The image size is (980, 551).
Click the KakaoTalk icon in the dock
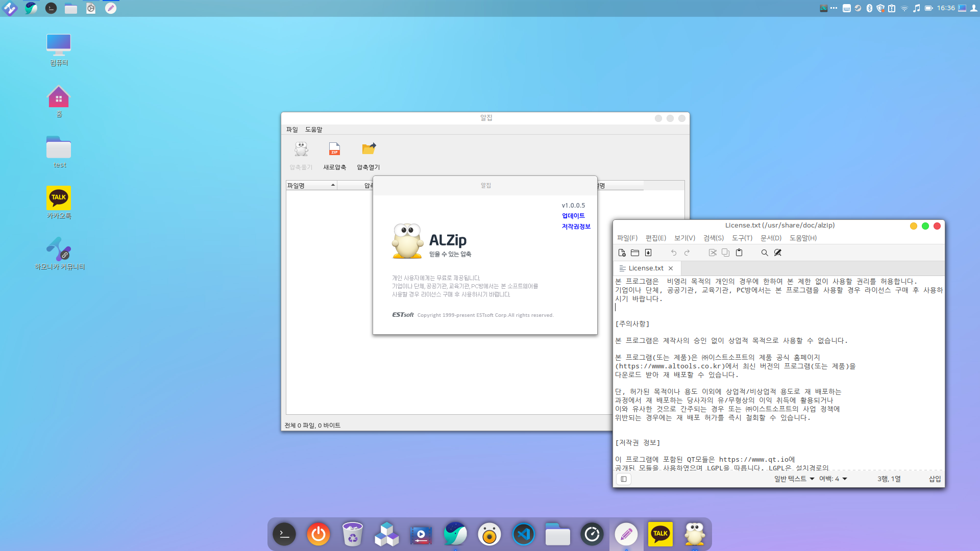pos(660,534)
